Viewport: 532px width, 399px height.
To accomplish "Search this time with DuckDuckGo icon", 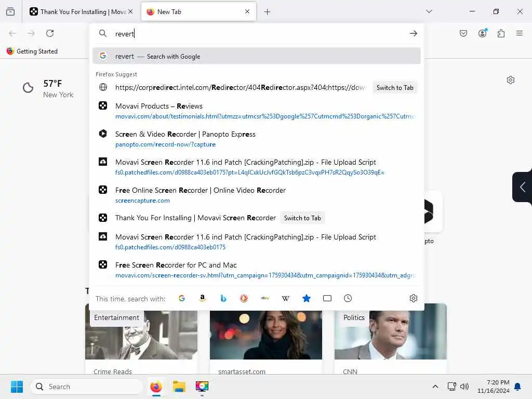I will pyautogui.click(x=244, y=298).
